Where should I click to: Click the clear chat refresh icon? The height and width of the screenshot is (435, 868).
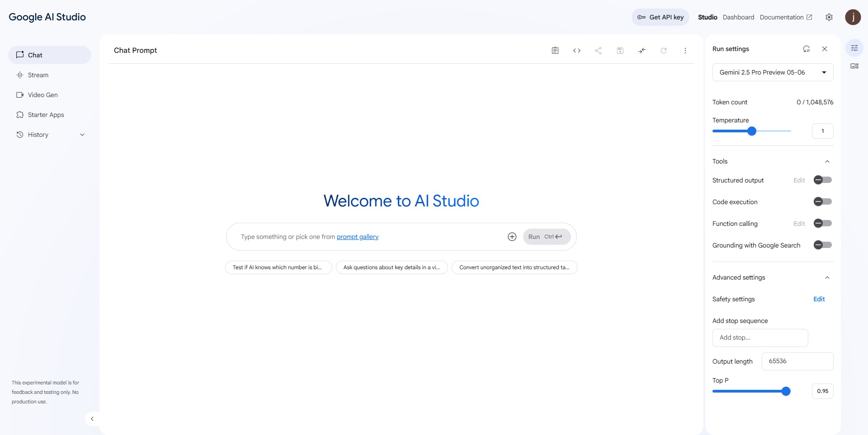coord(663,51)
